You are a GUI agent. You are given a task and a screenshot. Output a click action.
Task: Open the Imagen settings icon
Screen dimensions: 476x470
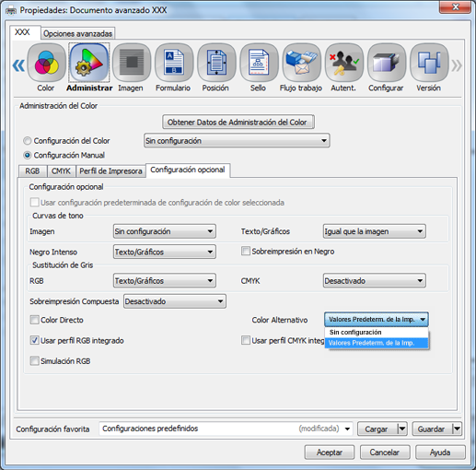point(132,63)
